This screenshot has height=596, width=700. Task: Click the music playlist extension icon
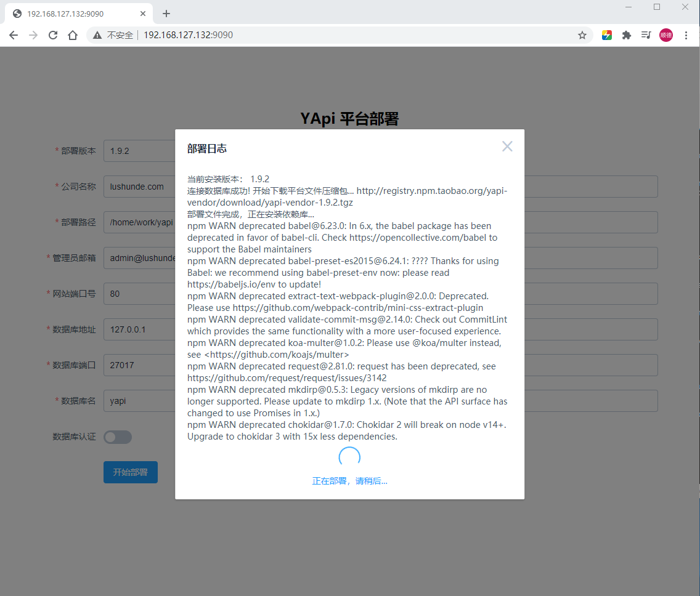pos(646,35)
